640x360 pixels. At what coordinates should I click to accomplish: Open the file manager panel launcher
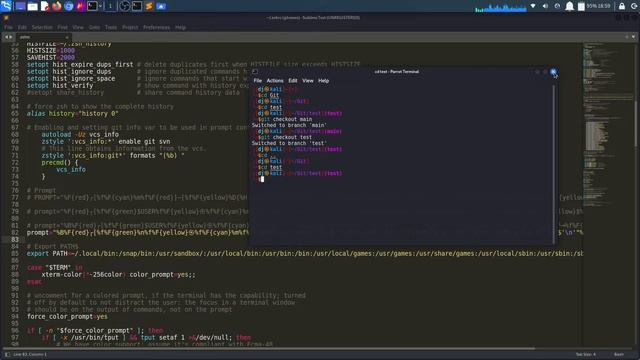point(32,6)
